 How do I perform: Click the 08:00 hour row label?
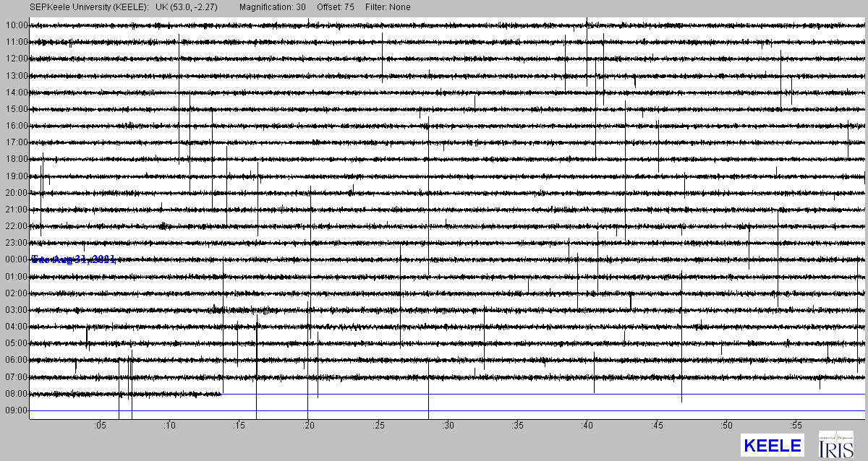click(x=16, y=394)
